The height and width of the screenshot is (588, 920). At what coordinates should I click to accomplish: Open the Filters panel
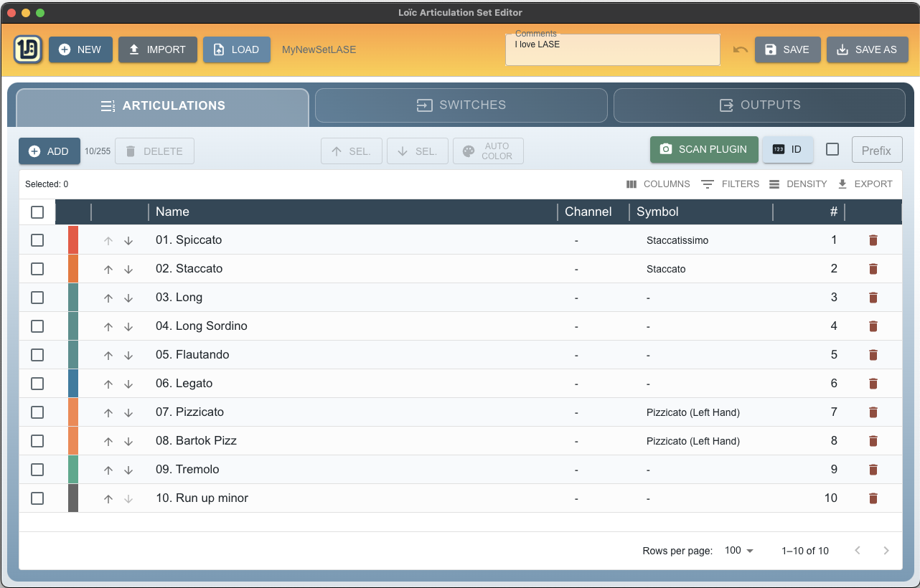730,184
